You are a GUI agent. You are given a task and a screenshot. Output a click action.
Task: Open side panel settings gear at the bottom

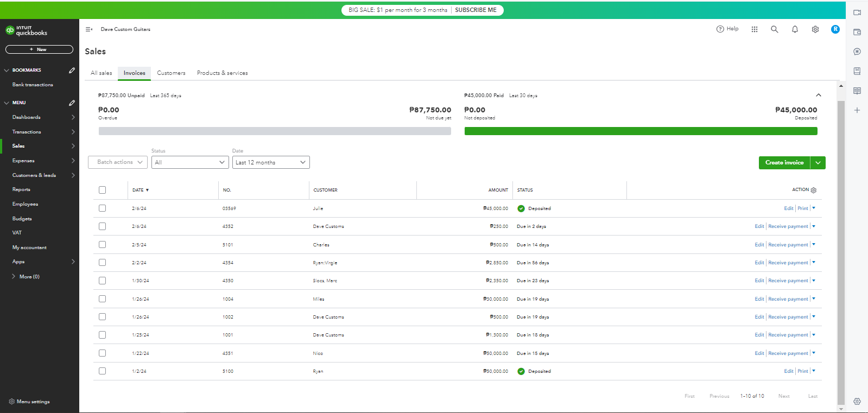click(857, 402)
